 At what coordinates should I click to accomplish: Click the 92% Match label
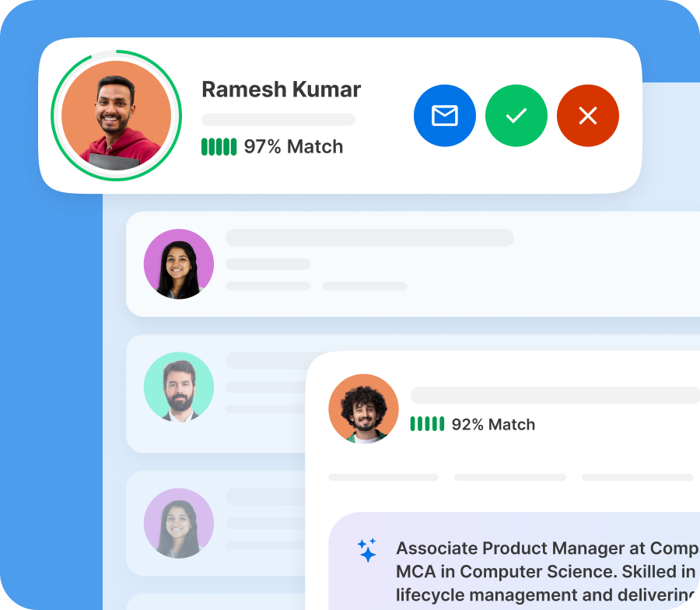493,424
